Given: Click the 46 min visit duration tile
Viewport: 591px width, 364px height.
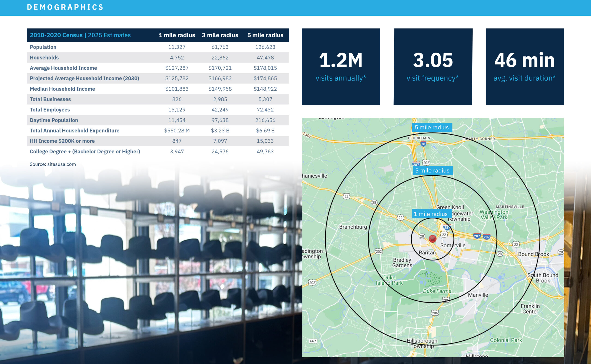Looking at the screenshot, I should (x=525, y=67).
